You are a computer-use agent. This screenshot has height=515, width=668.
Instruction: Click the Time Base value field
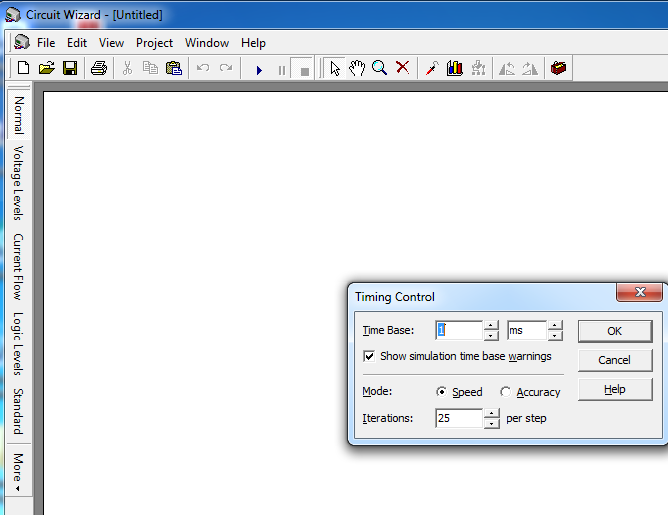click(459, 330)
